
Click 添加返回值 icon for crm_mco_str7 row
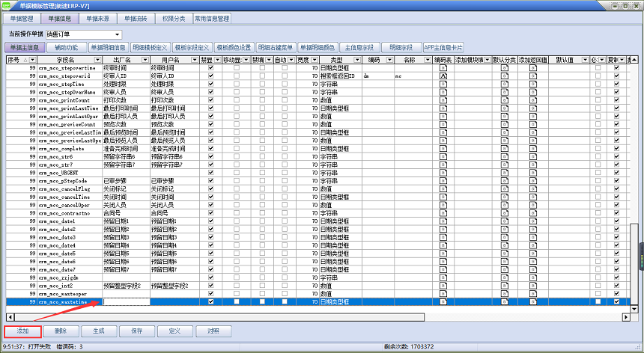click(x=532, y=165)
